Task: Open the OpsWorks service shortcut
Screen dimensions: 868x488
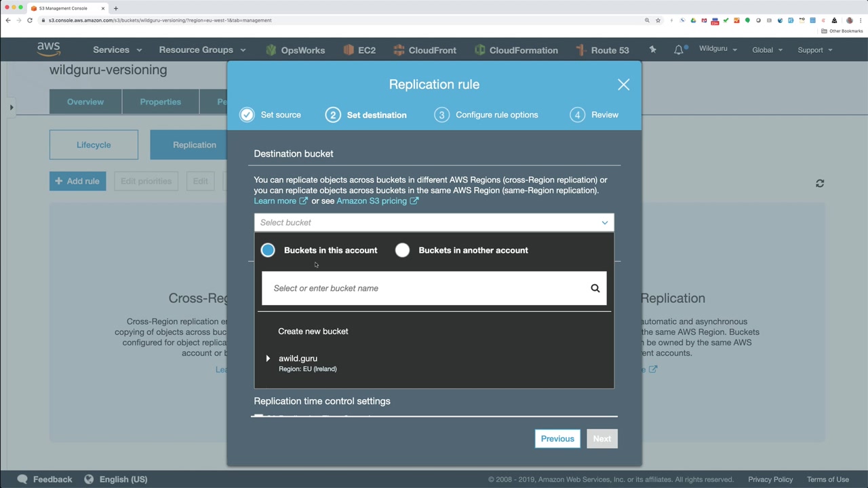Action: [x=295, y=50]
